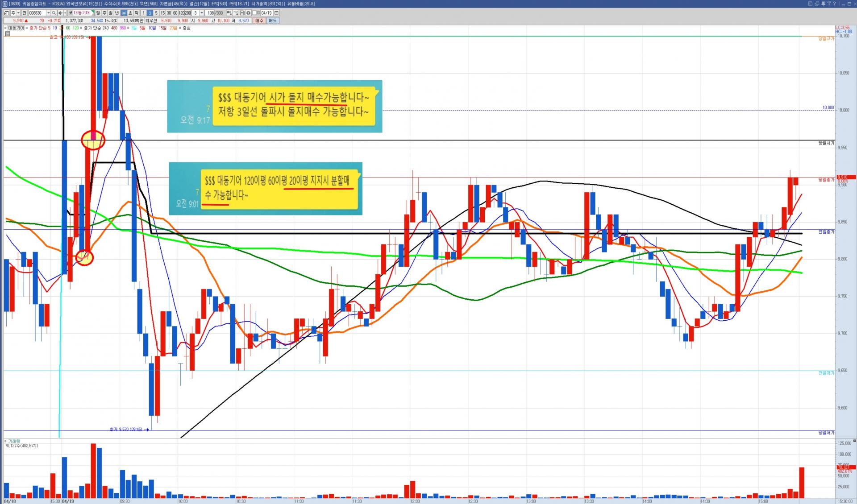Click the pin window icon
Screen dimensions: 857x504
pos(823,4)
